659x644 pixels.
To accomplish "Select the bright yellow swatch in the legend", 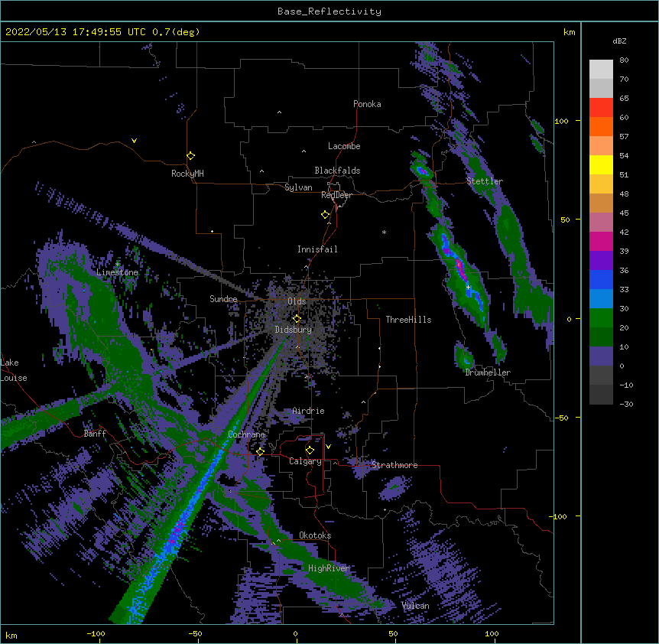I will pos(601,164).
